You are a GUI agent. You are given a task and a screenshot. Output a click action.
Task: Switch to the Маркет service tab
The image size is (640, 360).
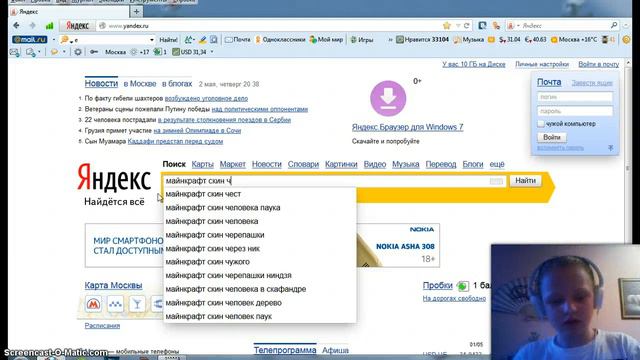click(233, 164)
